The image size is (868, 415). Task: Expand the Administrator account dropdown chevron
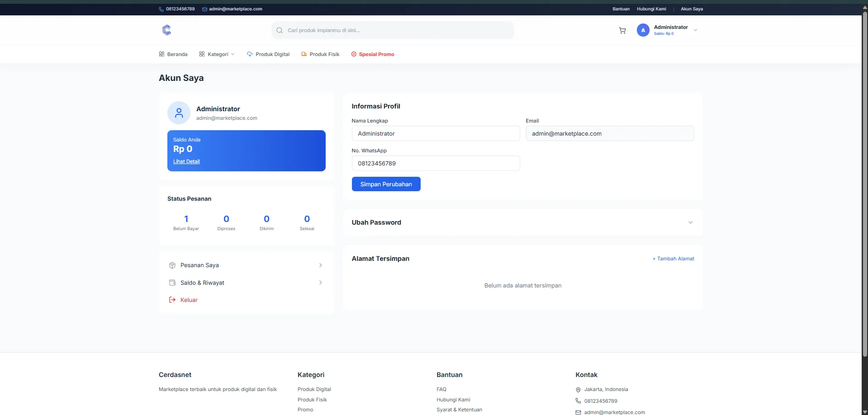[x=695, y=30]
